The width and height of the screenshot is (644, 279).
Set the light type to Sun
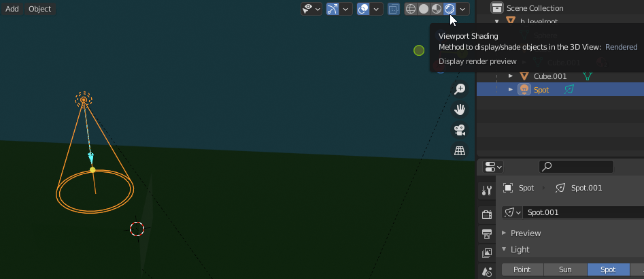click(566, 269)
